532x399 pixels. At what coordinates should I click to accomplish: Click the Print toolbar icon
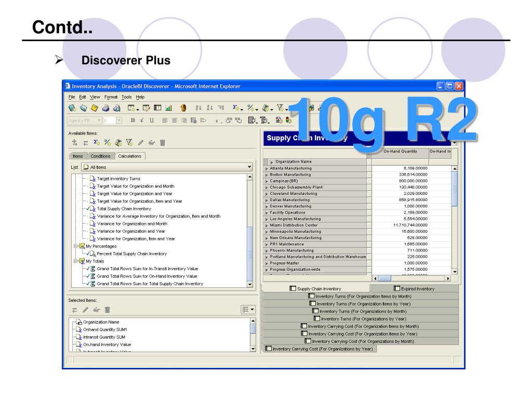coord(105,108)
